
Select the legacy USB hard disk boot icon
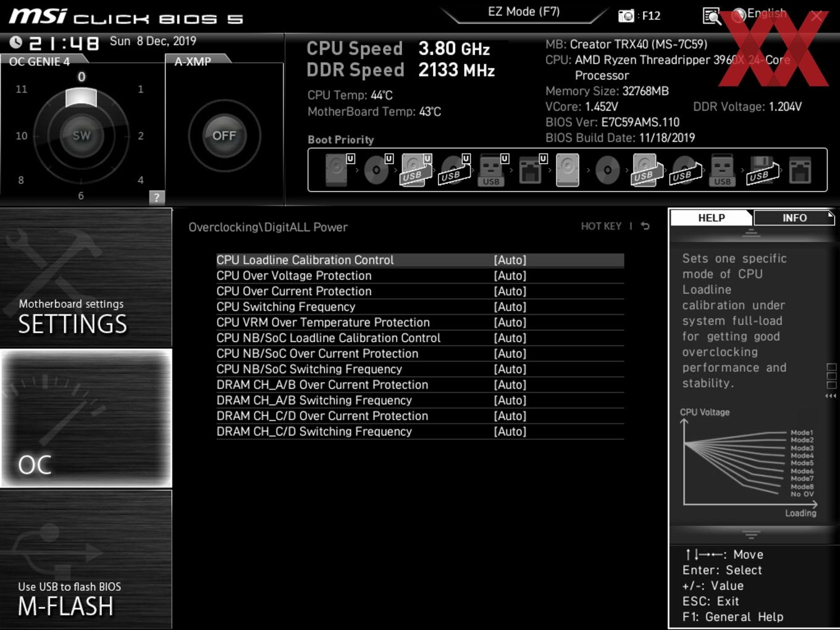click(x=645, y=170)
